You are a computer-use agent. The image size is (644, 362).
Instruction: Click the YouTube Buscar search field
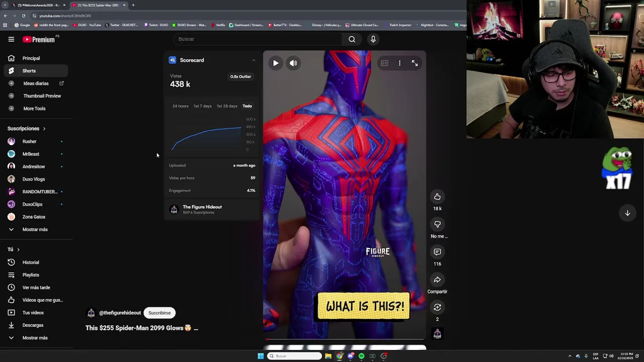click(x=258, y=39)
